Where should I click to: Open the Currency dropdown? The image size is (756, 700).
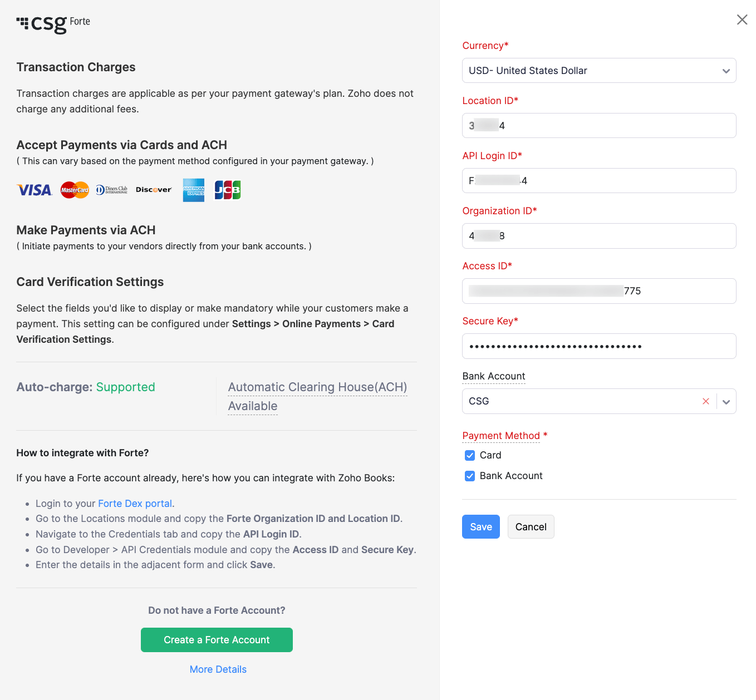pyautogui.click(x=599, y=71)
